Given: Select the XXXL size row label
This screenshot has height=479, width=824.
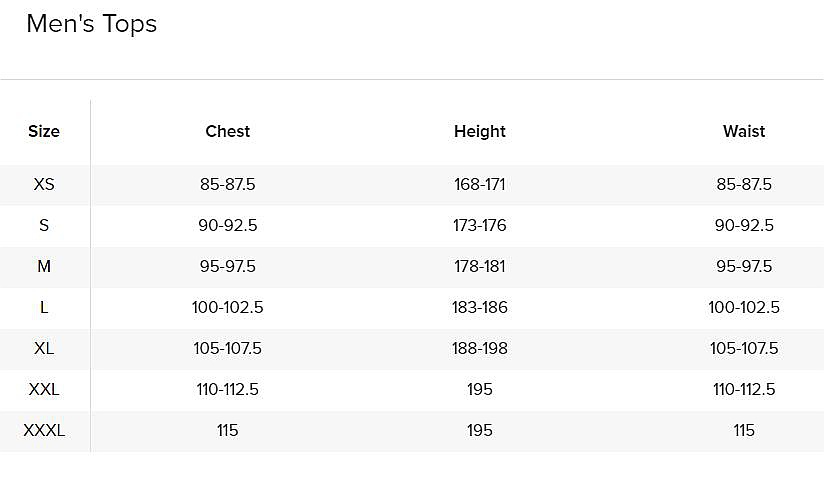Looking at the screenshot, I should pos(44,431).
